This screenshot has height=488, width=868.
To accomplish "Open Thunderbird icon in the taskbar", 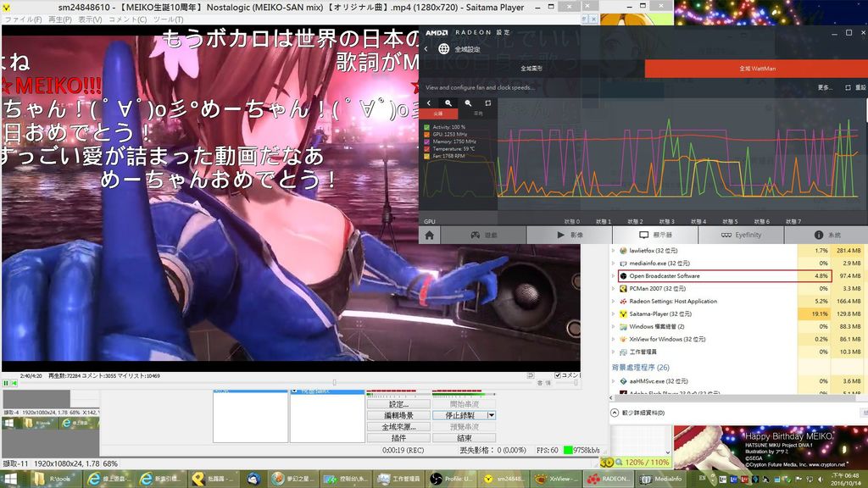I will point(254,480).
